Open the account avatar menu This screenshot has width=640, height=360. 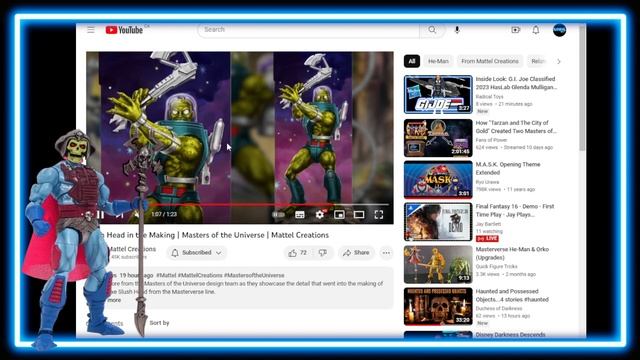pyautogui.click(x=559, y=30)
